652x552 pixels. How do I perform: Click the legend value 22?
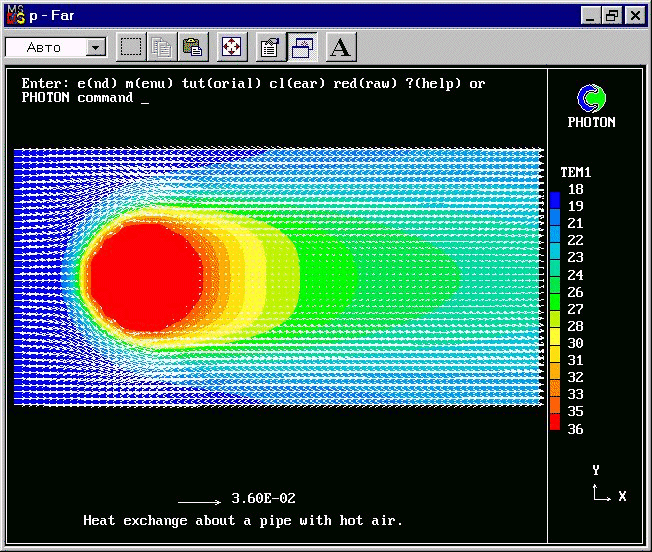pos(575,240)
